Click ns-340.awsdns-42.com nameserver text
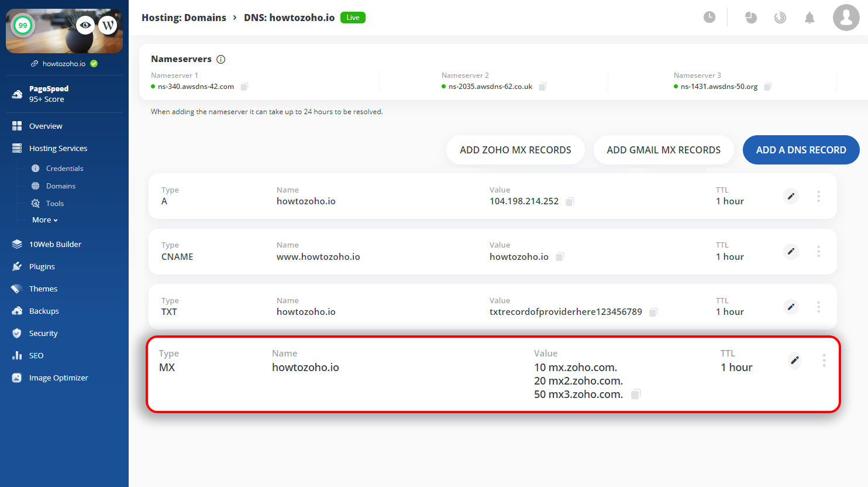Viewport: 868px width, 487px height. pyautogui.click(x=196, y=87)
